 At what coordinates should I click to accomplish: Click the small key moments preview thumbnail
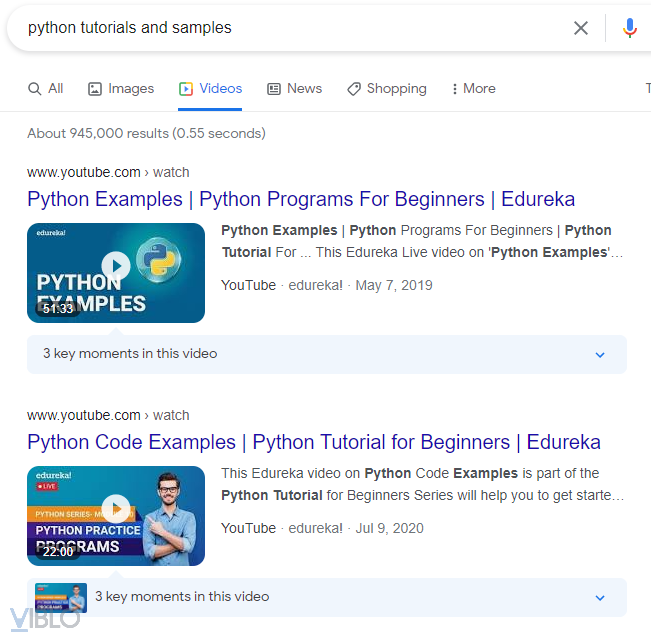tap(61, 597)
